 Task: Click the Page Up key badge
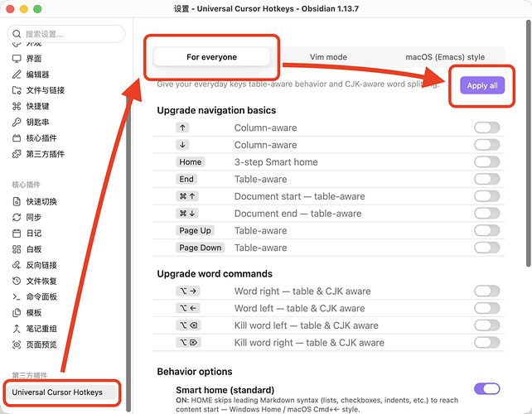coord(195,230)
